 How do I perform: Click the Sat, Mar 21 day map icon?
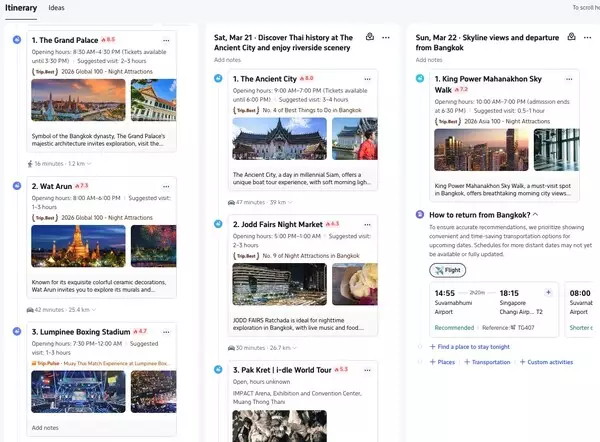pos(370,37)
